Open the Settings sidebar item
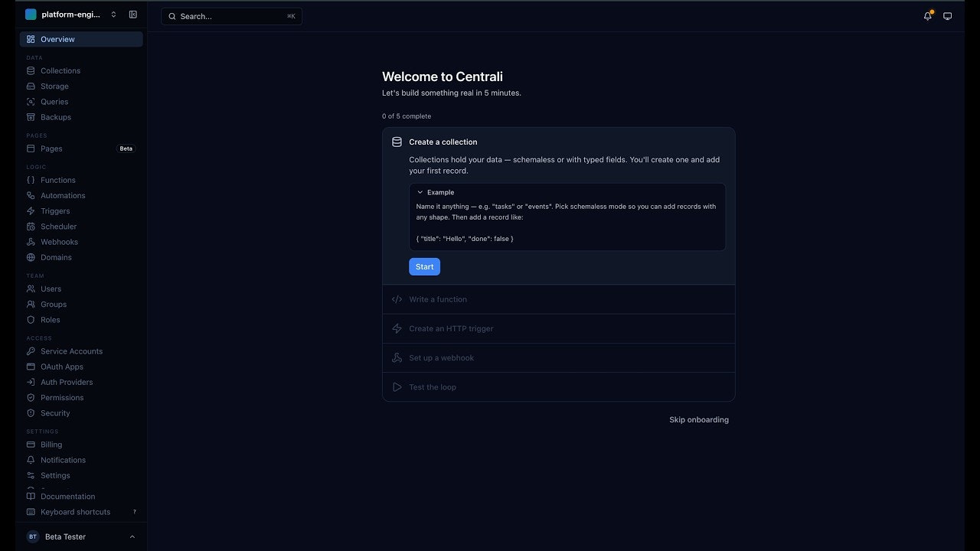The height and width of the screenshot is (551, 980). click(81, 475)
